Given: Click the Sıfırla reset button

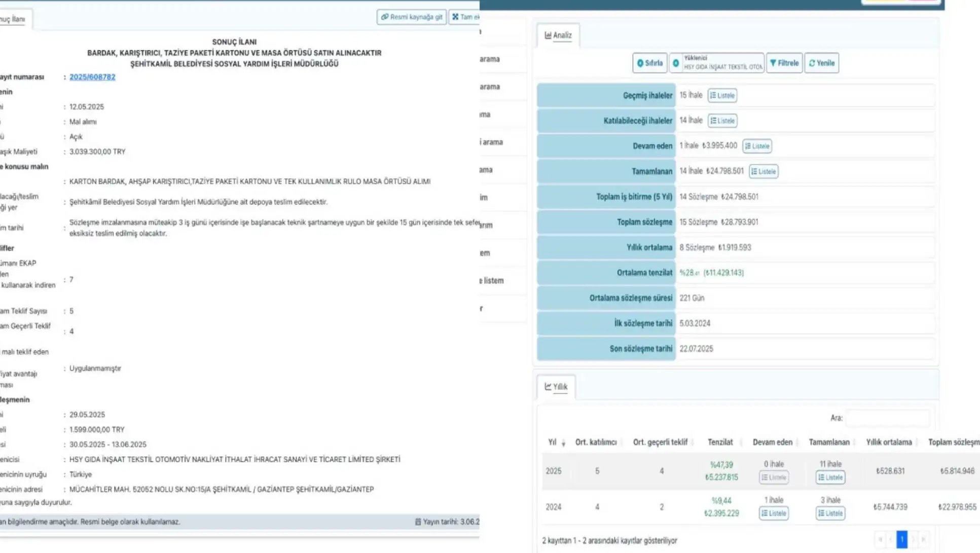Looking at the screenshot, I should pyautogui.click(x=649, y=63).
